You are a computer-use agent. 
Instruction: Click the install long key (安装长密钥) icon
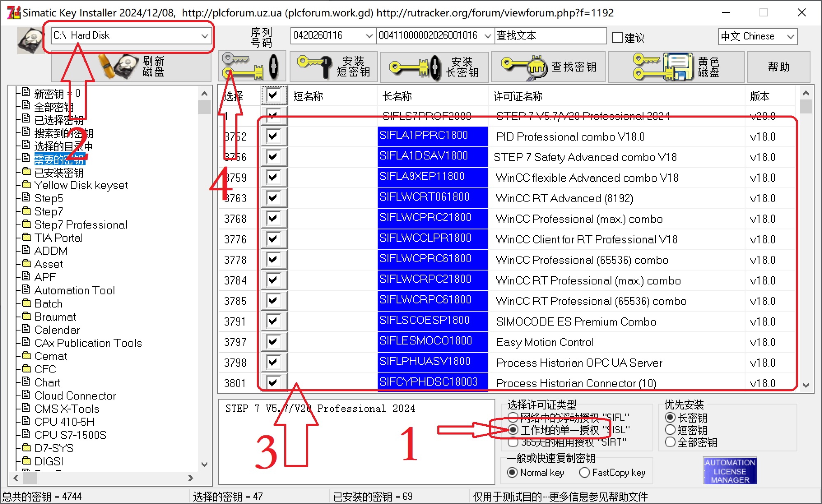coord(415,67)
